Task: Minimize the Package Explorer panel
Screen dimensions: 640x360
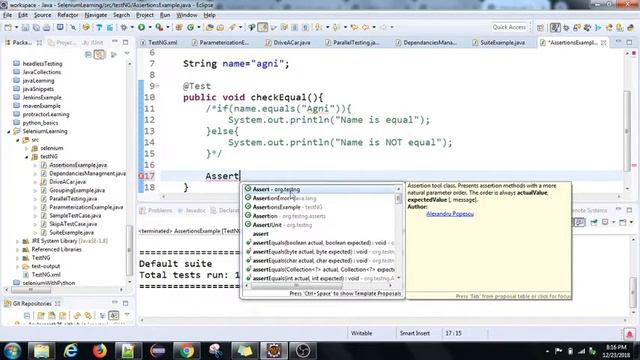Action: pyautogui.click(x=115, y=42)
